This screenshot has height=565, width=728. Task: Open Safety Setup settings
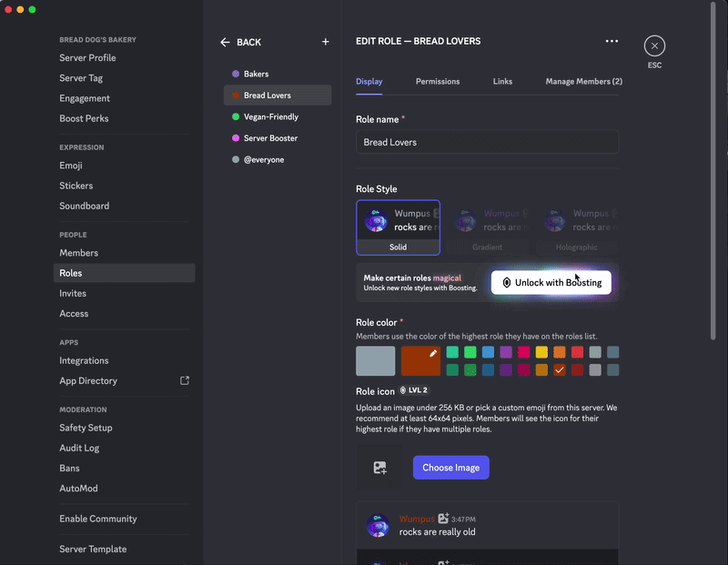click(x=124, y=428)
